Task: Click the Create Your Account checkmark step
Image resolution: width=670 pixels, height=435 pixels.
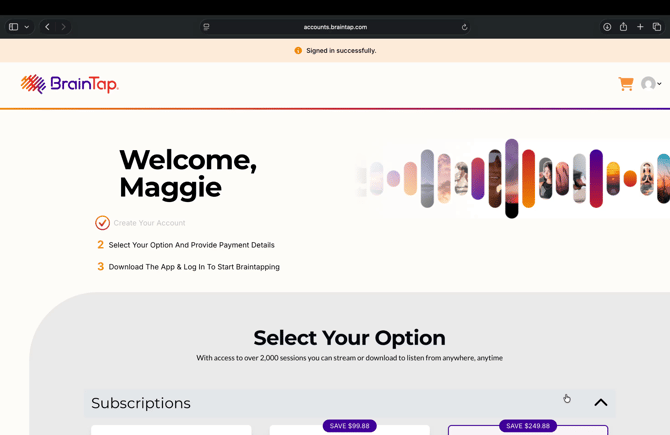Action: click(140, 223)
